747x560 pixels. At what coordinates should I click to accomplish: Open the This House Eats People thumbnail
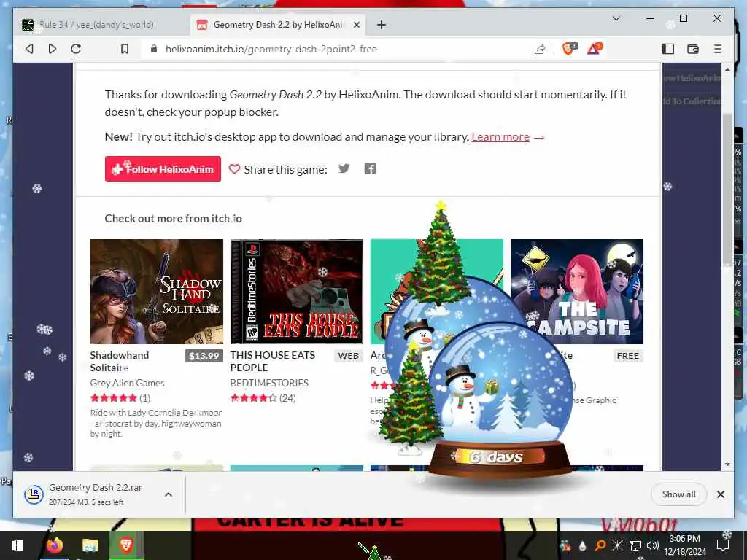(x=297, y=292)
